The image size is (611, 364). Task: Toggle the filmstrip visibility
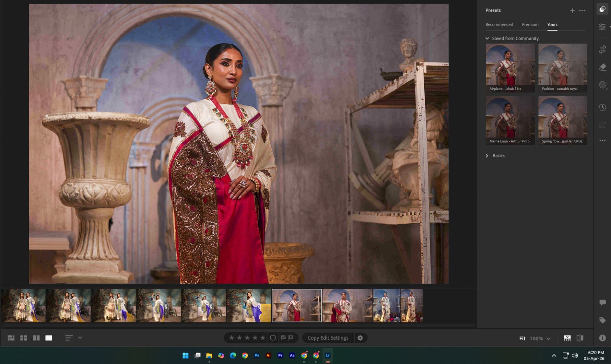(x=567, y=338)
